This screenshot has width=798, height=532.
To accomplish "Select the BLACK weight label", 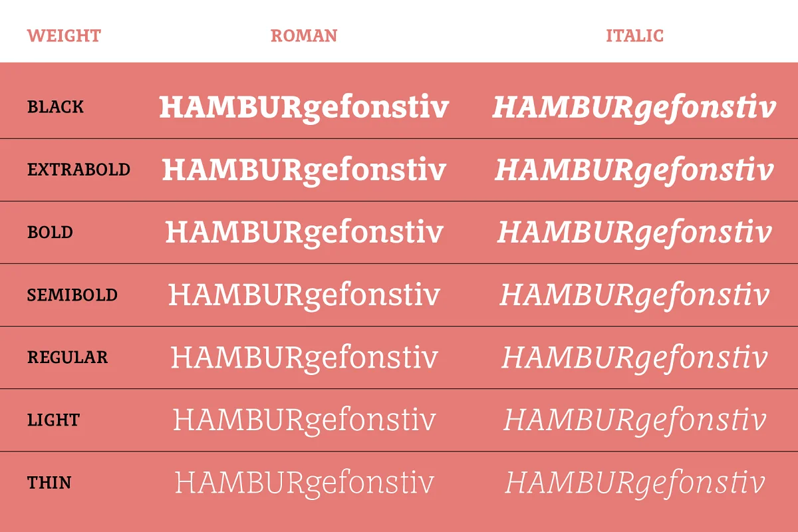I will coord(56,107).
